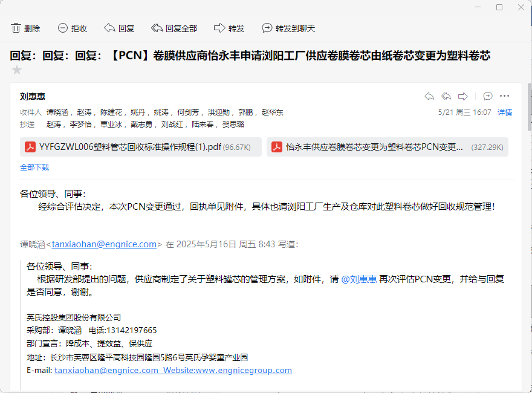This screenshot has width=532, height=393.
Task: Click the chat bubble icon in message header
Action: [x=487, y=96]
